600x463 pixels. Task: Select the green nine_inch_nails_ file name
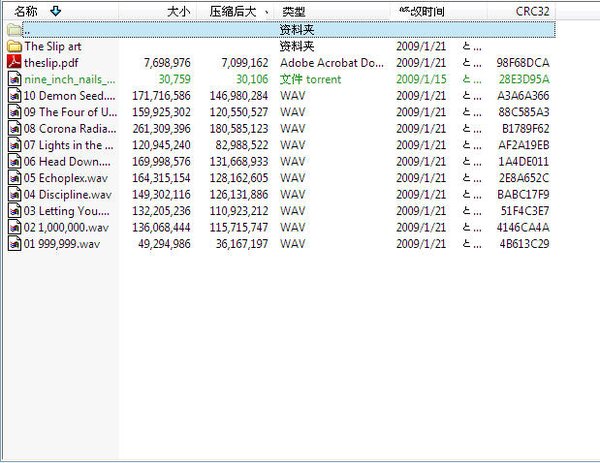tap(70, 79)
